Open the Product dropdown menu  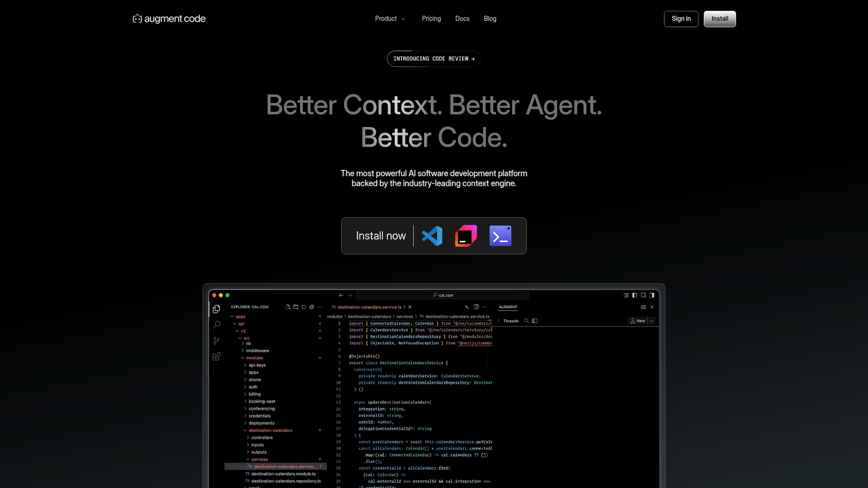point(390,19)
